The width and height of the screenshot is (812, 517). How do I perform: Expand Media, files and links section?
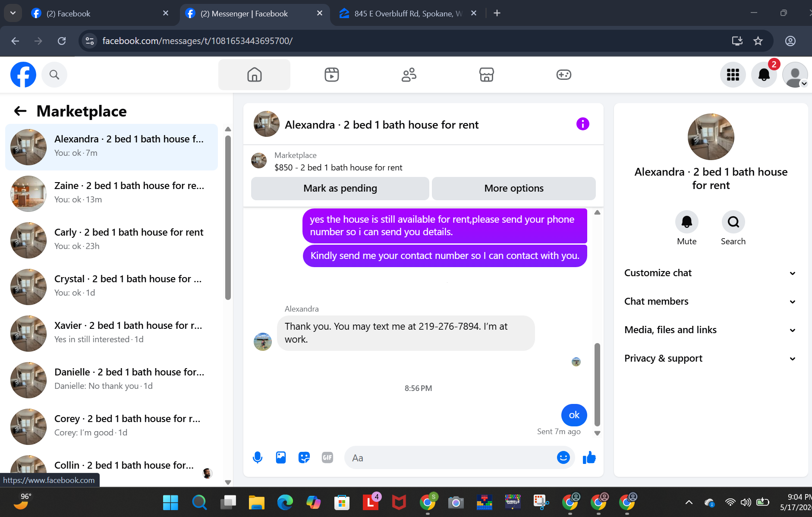[710, 330]
